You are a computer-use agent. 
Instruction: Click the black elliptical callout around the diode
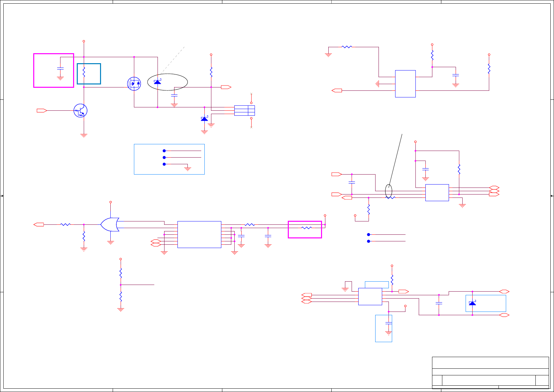(167, 82)
